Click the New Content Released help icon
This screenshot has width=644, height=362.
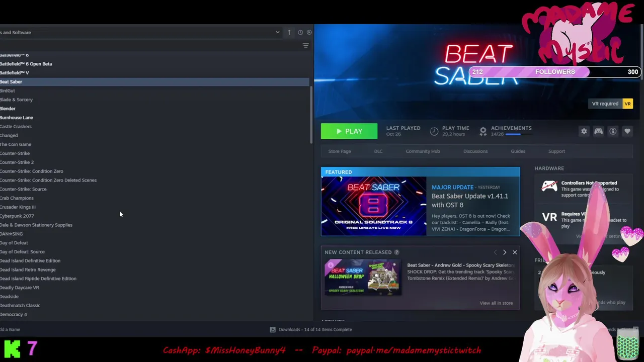(x=396, y=252)
